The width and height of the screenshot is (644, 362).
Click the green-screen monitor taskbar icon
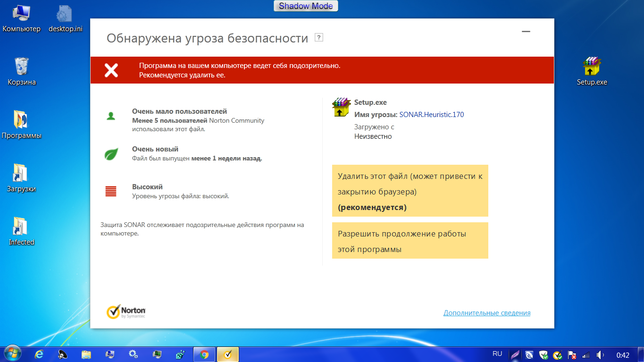[157, 354]
